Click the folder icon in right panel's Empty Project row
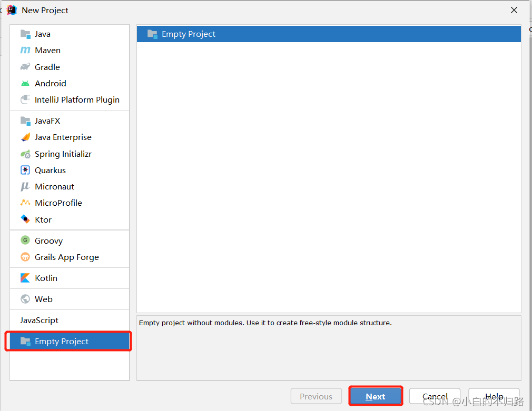This screenshot has height=411, width=532. pyautogui.click(x=152, y=34)
